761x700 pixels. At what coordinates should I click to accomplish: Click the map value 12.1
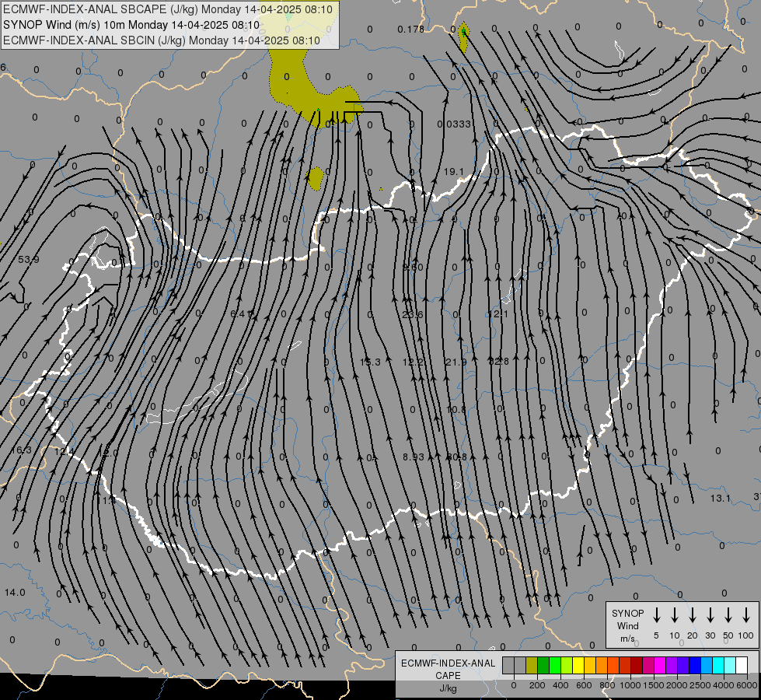coord(498,313)
